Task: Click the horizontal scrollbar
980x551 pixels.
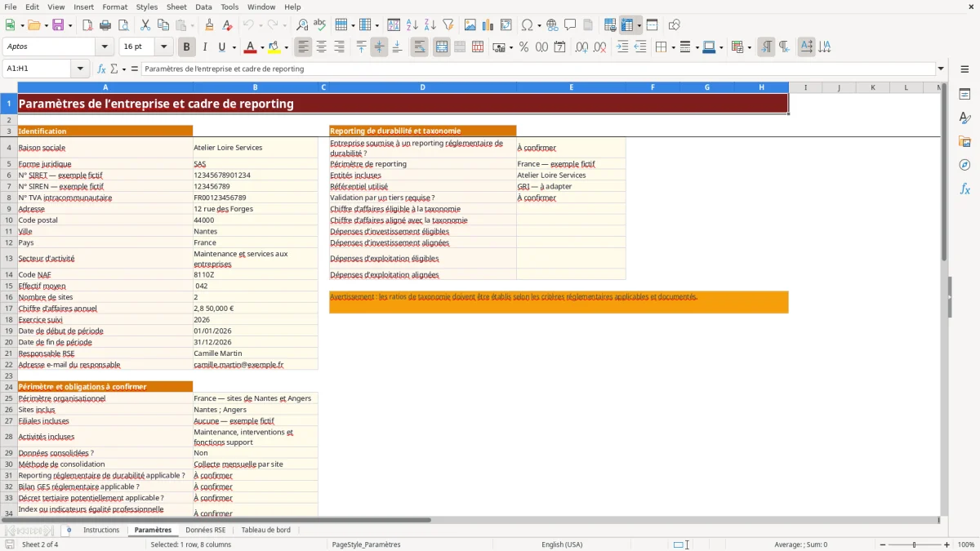Action: [216, 519]
